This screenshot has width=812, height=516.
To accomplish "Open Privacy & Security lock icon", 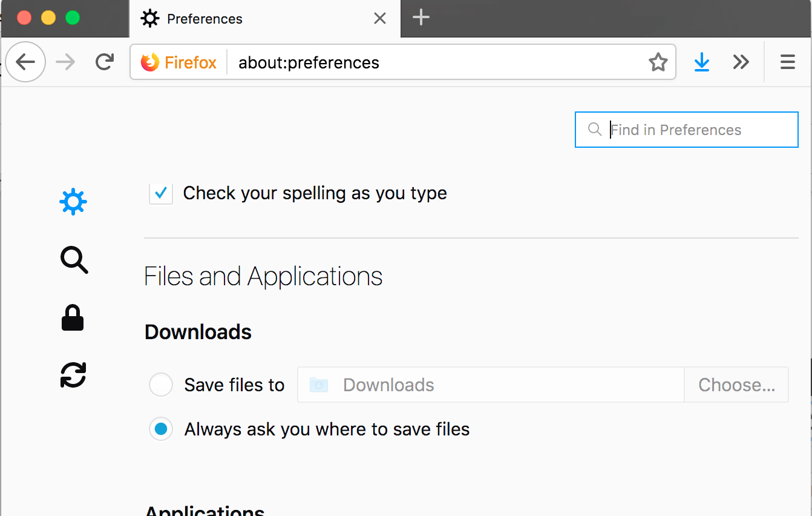I will point(73,317).
